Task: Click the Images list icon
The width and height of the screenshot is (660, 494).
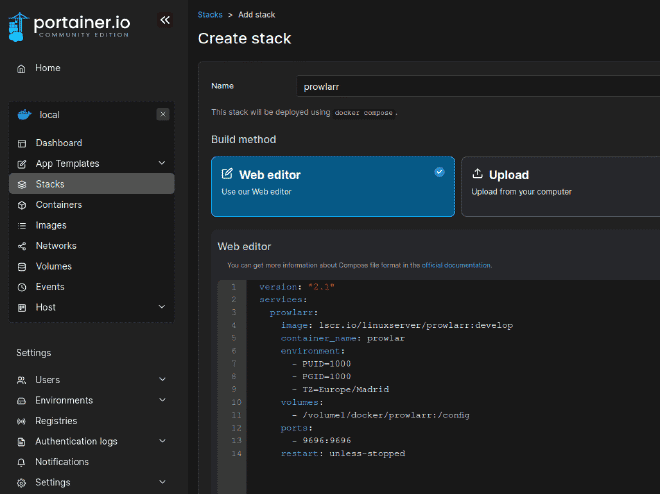Action: pyautogui.click(x=22, y=226)
